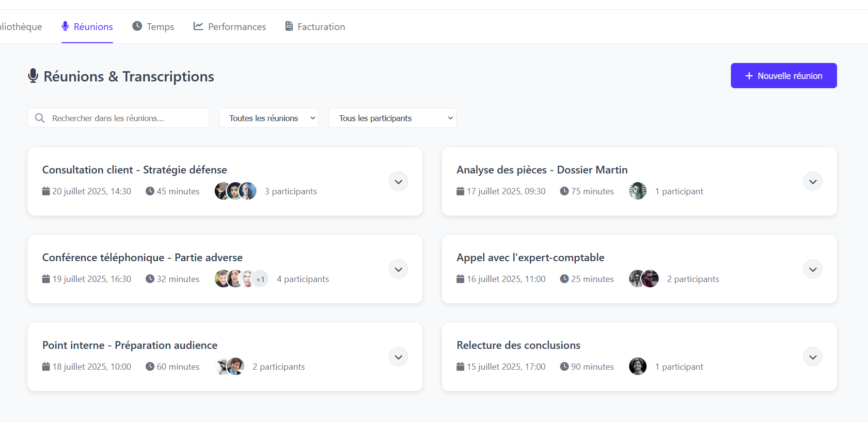Open Point interne - Préparation audience title
Image resolution: width=868 pixels, height=423 pixels.
[x=129, y=345]
